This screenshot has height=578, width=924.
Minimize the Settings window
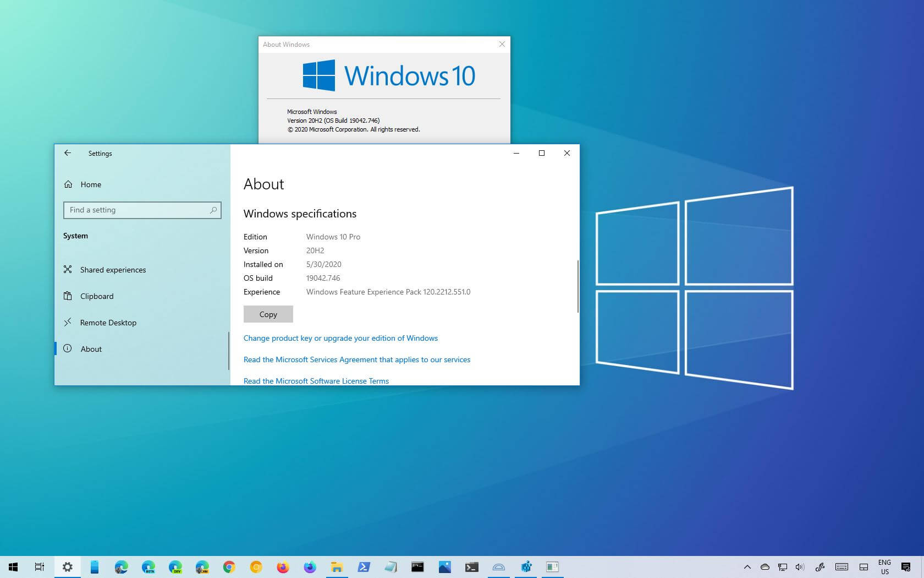point(516,153)
